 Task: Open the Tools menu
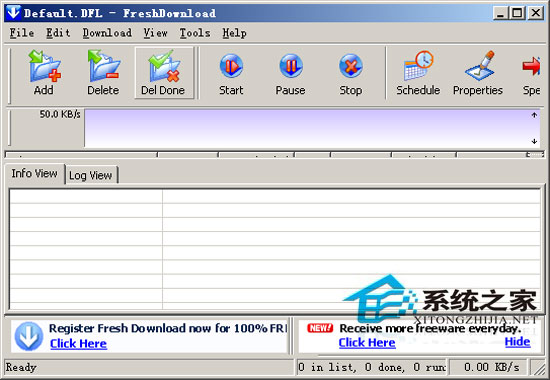pos(195,33)
